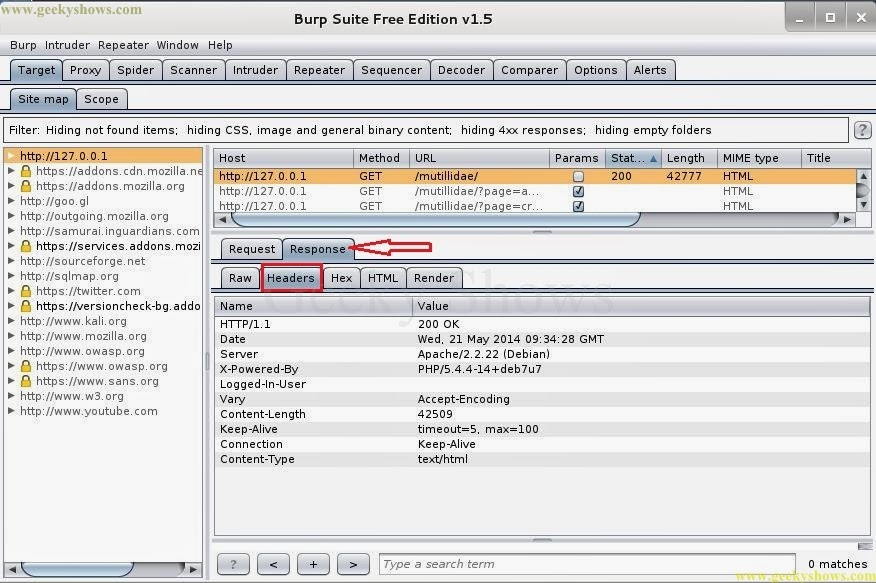Click the search help '?' button at bottom
This screenshot has height=583, width=876.
pyautogui.click(x=233, y=564)
